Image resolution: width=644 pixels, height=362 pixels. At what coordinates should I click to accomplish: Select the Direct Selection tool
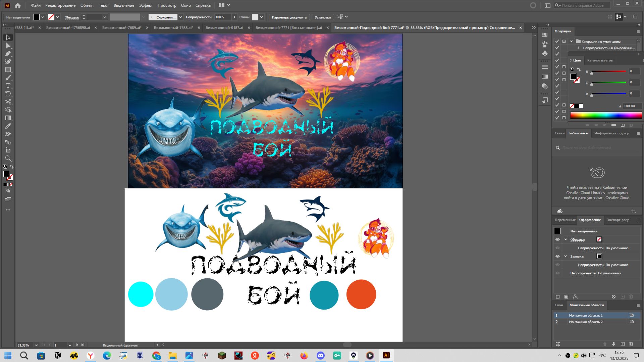pyautogui.click(x=8, y=46)
